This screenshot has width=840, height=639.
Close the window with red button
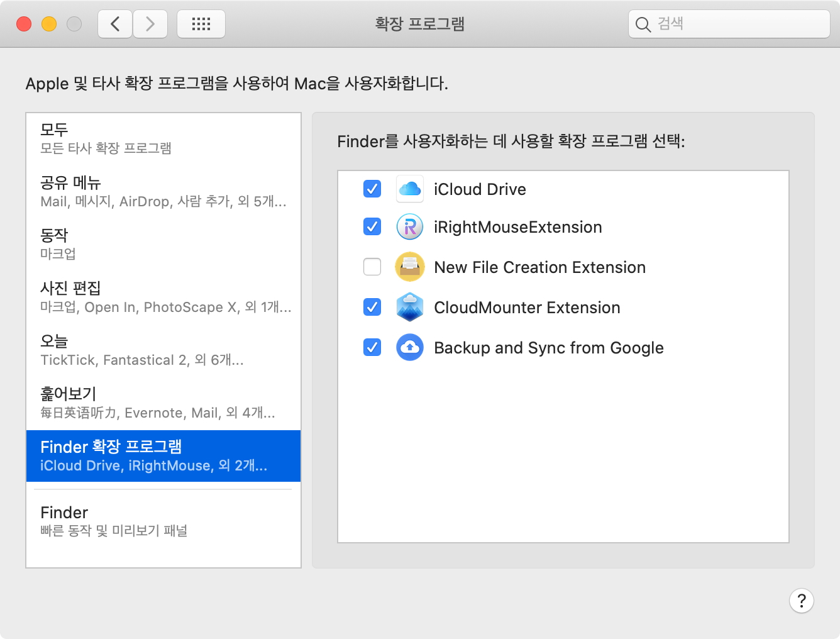click(24, 24)
